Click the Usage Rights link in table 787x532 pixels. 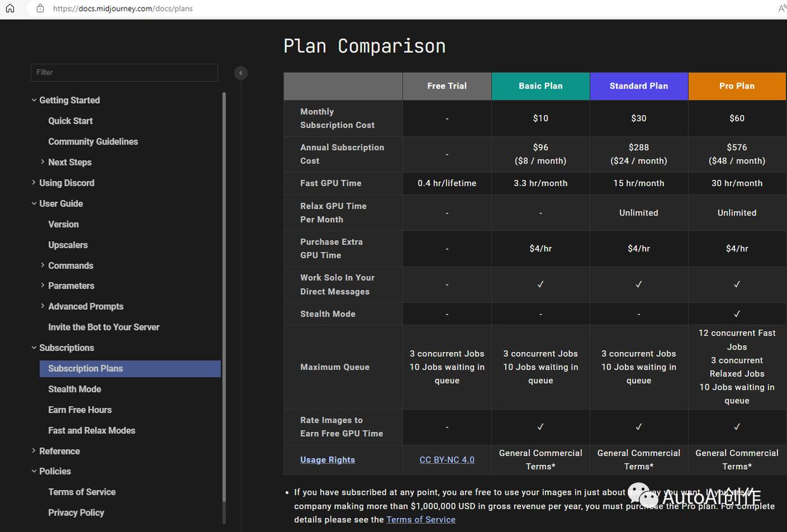coord(328,460)
